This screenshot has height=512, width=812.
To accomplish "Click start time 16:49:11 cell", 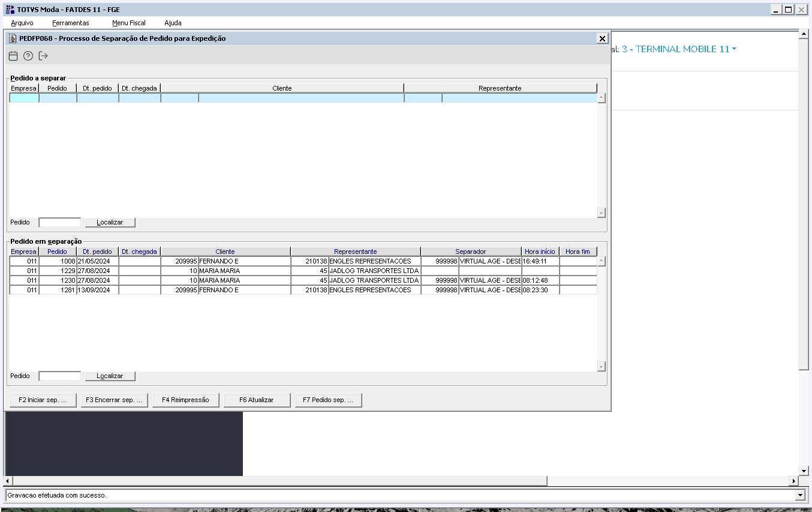I will [540, 261].
